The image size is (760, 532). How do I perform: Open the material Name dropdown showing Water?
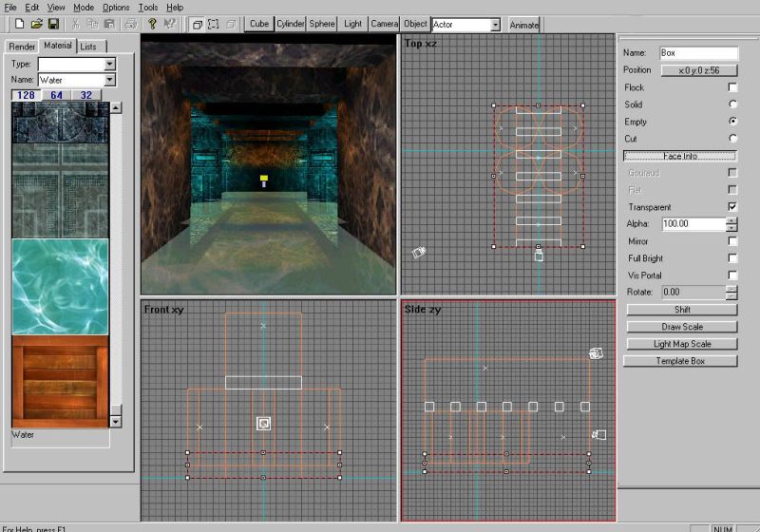point(110,80)
